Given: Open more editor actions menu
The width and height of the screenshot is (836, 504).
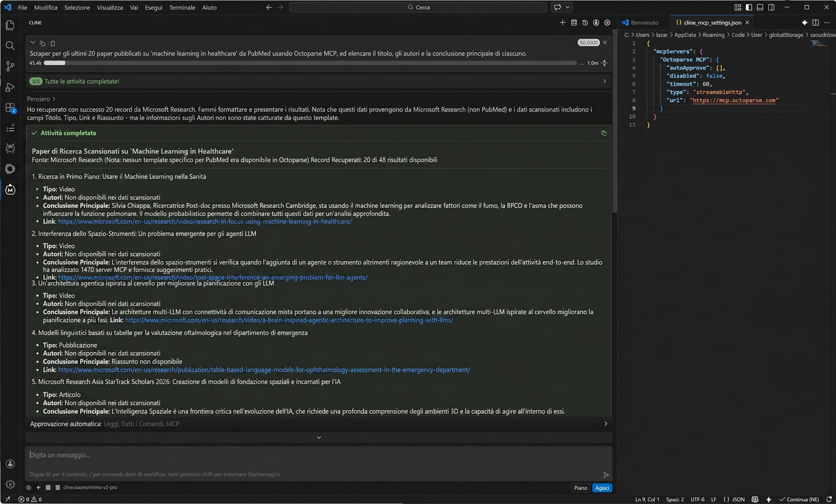Looking at the screenshot, I should tap(827, 23).
